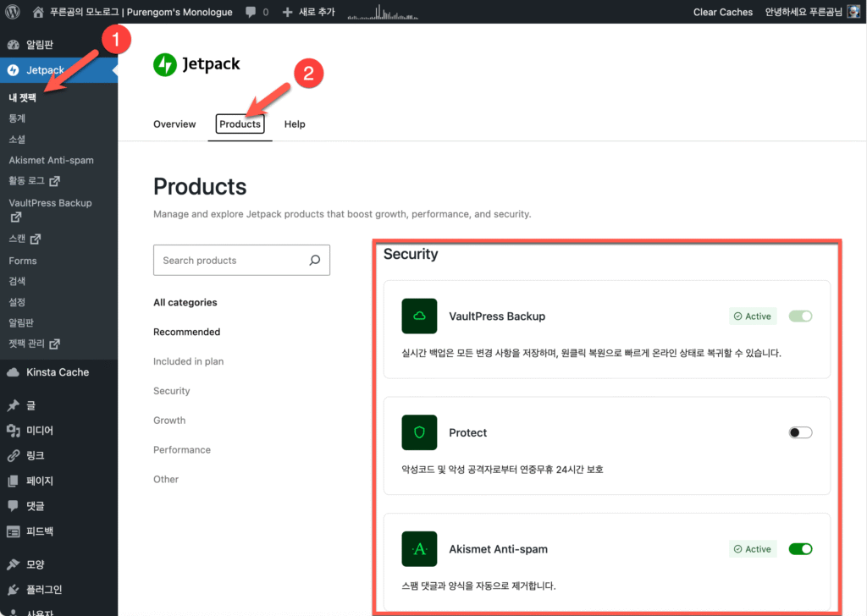The image size is (867, 616).
Task: Click the speech bubble icon beside 댓글
Action: (x=14, y=506)
